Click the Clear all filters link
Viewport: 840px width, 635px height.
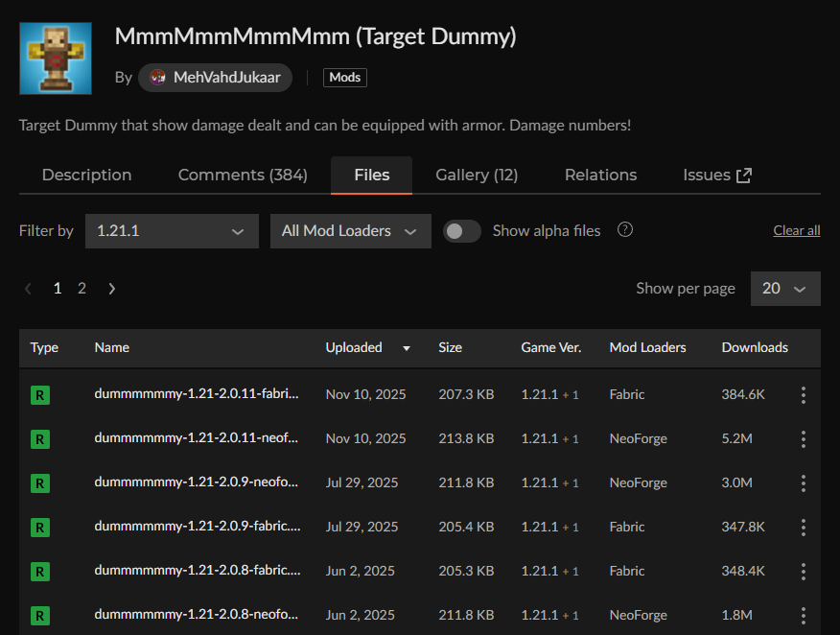pyautogui.click(x=796, y=230)
